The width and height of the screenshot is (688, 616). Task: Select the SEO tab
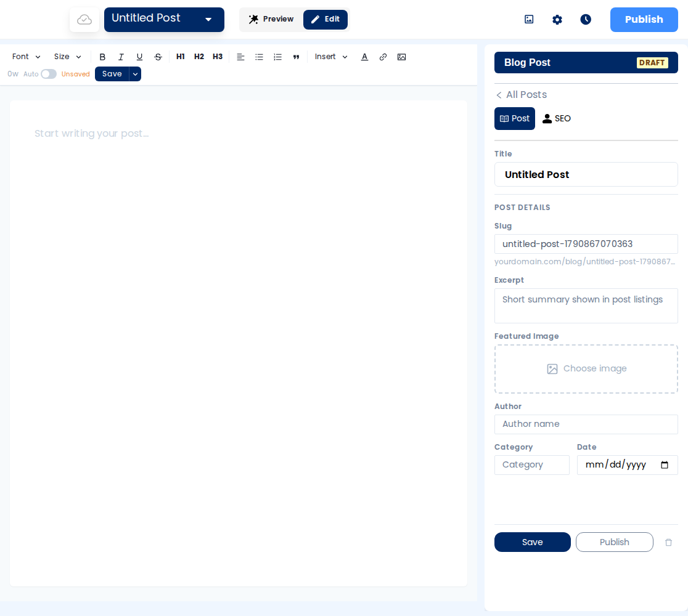pyautogui.click(x=557, y=118)
